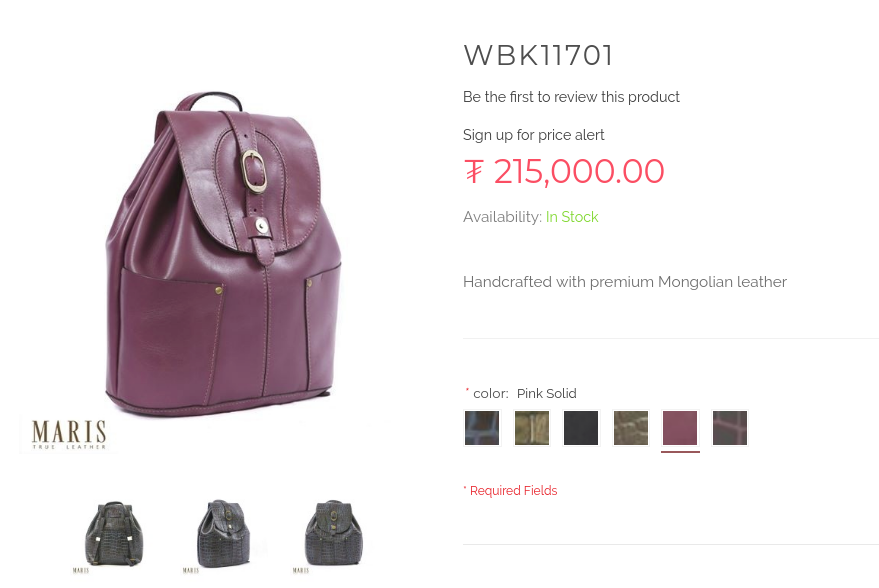Show the front-view gray backpack thumbnail

332,535
